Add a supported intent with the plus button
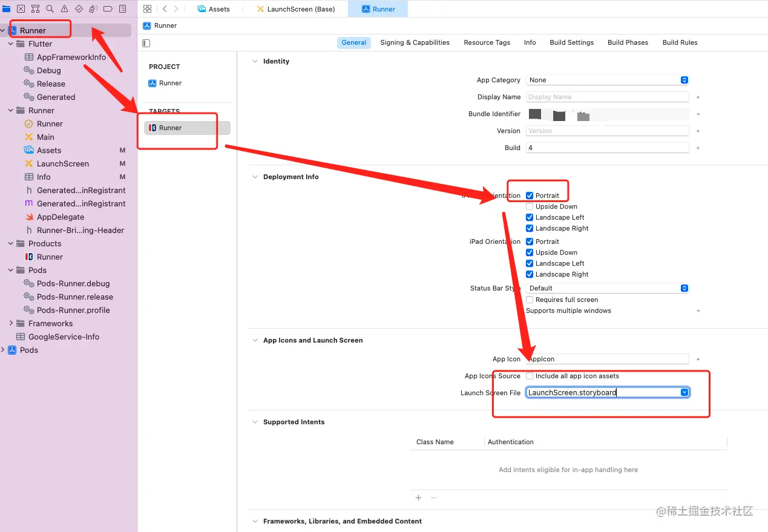 click(x=418, y=498)
